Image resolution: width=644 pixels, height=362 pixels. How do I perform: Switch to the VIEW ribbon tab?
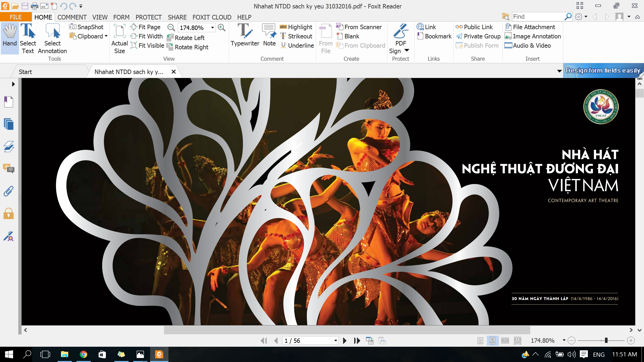click(x=100, y=17)
